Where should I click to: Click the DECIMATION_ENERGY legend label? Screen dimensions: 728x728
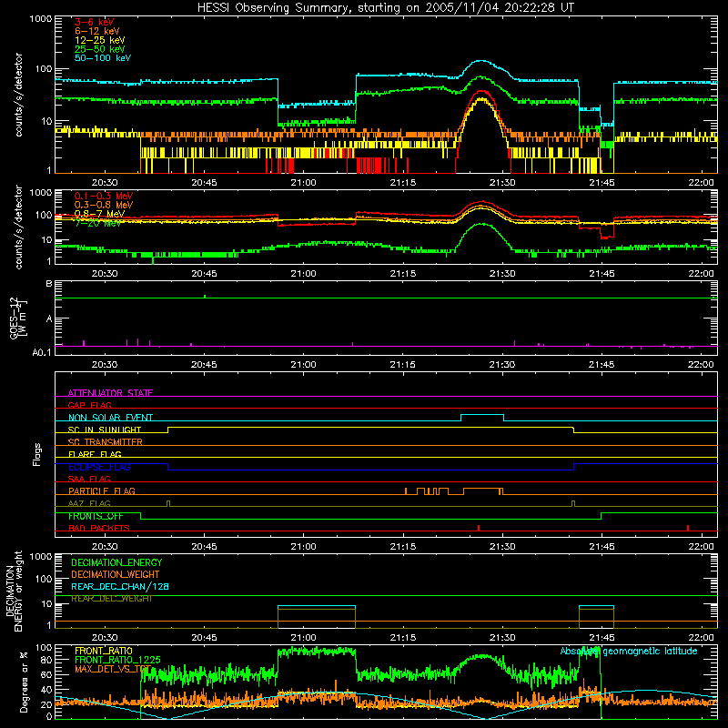[x=116, y=562]
